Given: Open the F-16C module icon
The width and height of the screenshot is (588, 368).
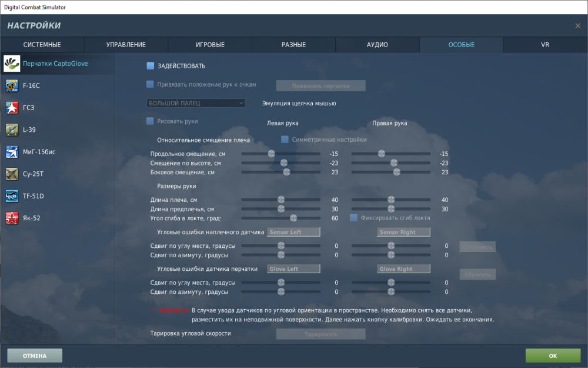Looking at the screenshot, I should pos(12,85).
